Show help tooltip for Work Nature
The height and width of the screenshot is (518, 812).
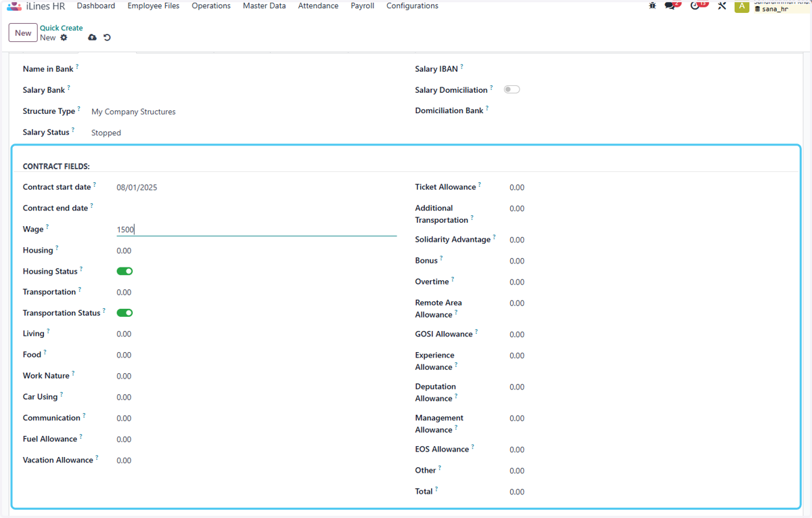73,373
